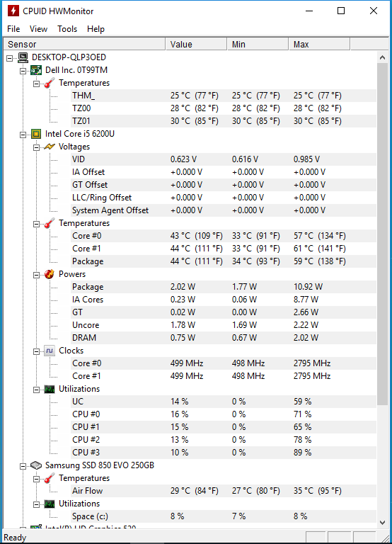Screen dimensions: 392x544
Task: Collapse the Samsung SSD 850 EVO node
Action: tap(23, 466)
